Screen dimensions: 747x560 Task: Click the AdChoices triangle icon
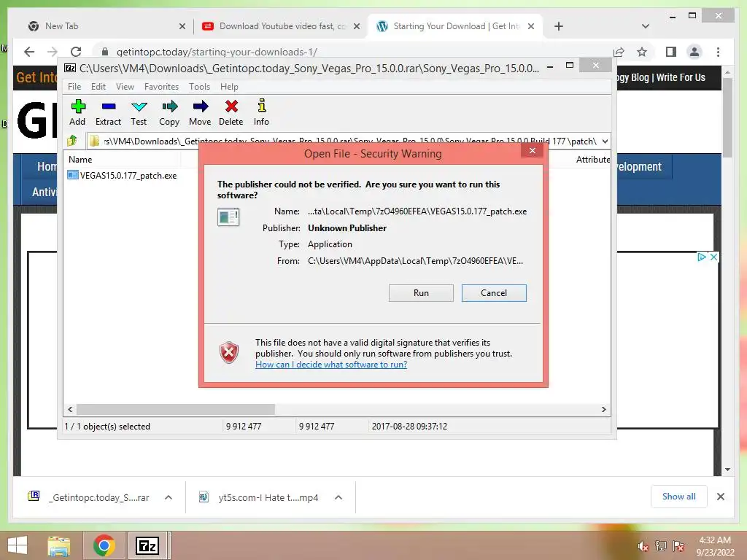pyautogui.click(x=701, y=257)
